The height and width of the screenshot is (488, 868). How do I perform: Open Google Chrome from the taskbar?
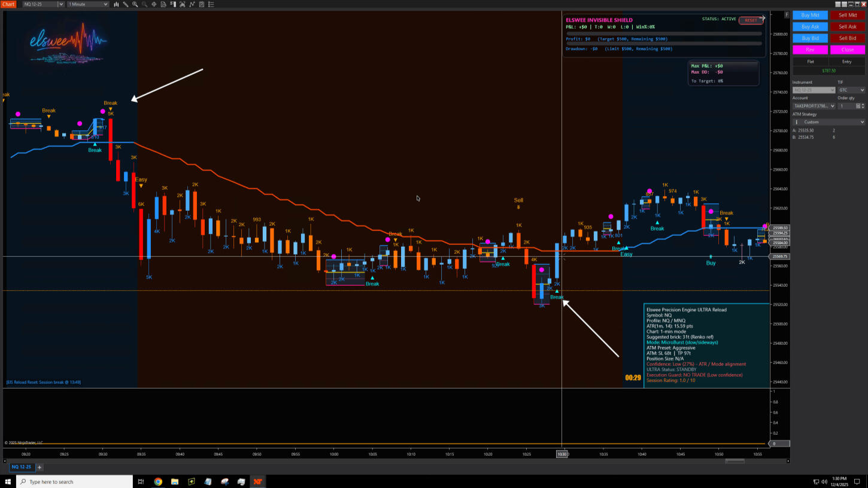(158, 481)
